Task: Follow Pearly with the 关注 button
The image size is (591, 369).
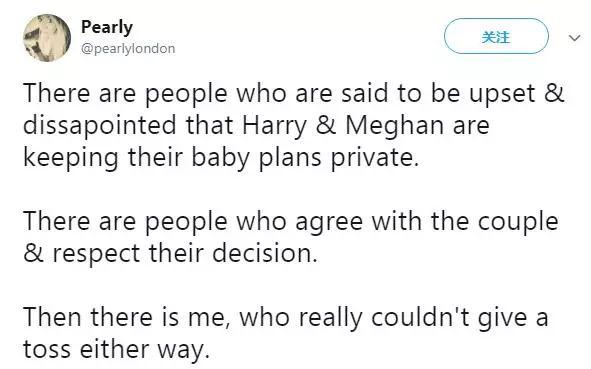Action: pyautogui.click(x=496, y=36)
